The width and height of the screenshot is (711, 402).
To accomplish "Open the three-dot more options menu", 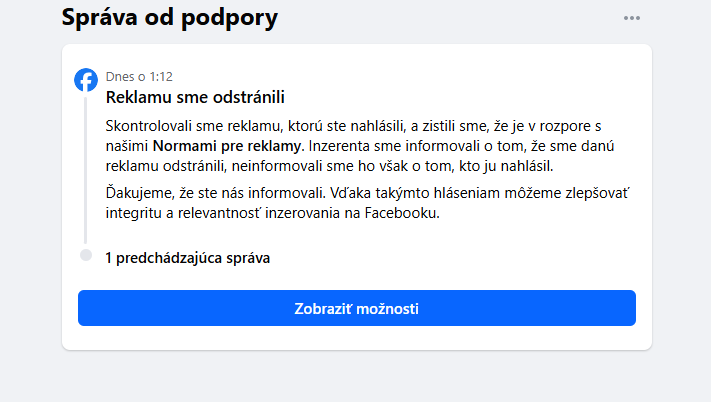I will click(x=631, y=18).
